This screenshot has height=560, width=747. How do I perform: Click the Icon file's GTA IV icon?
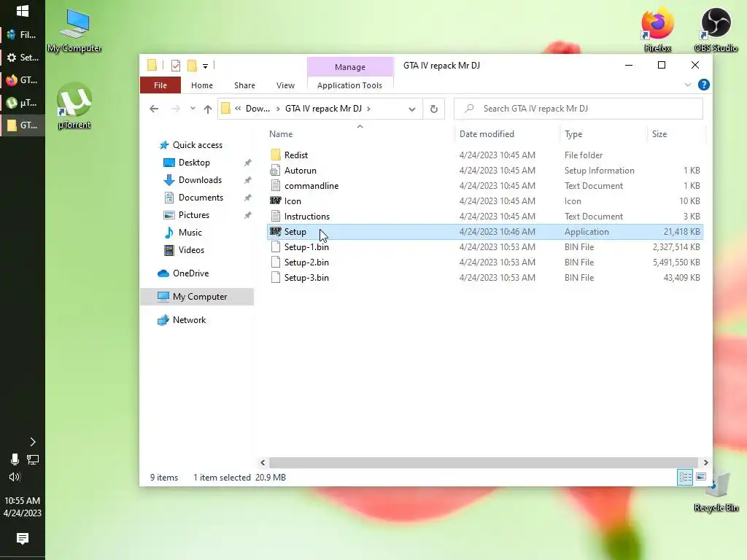tap(275, 201)
